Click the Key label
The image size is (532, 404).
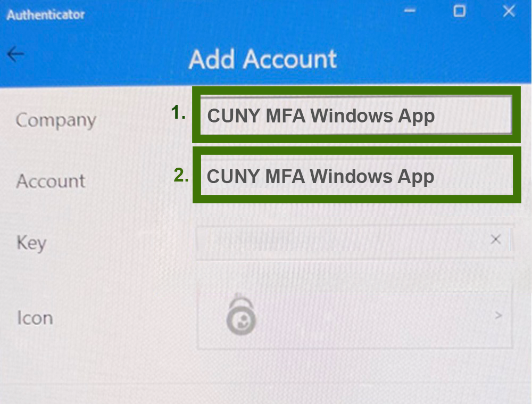click(31, 243)
